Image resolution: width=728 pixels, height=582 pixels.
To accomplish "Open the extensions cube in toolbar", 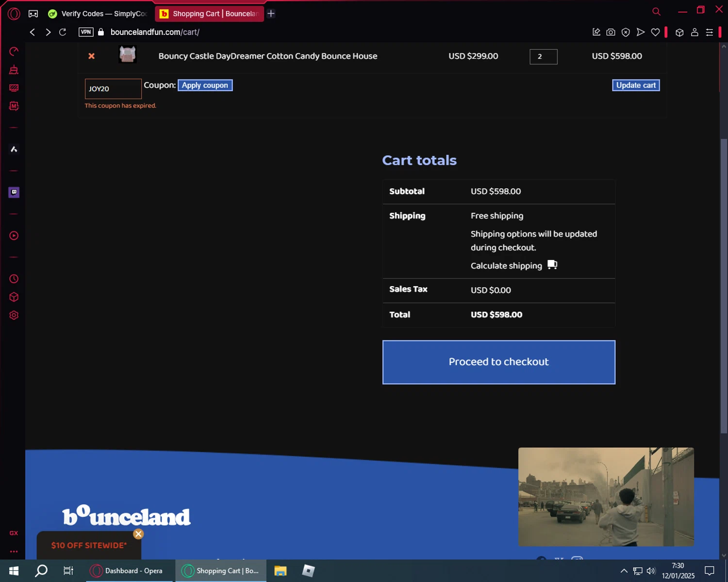I will point(679,32).
